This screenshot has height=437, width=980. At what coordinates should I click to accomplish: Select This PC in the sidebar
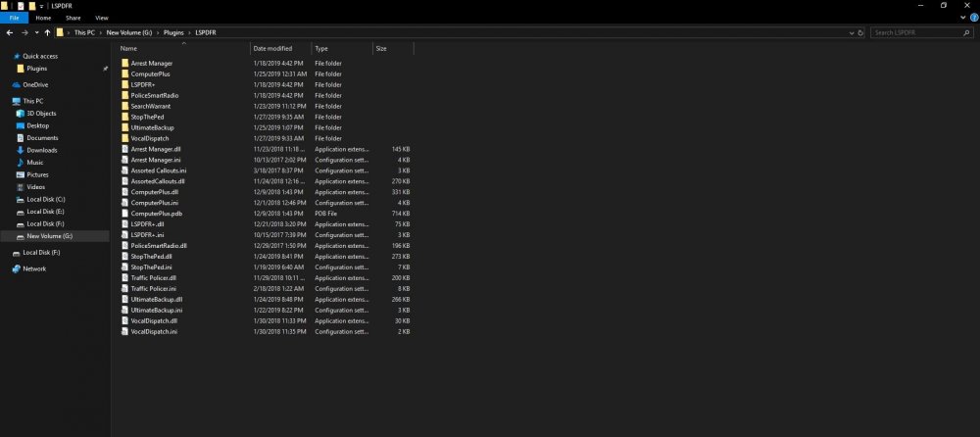[33, 101]
